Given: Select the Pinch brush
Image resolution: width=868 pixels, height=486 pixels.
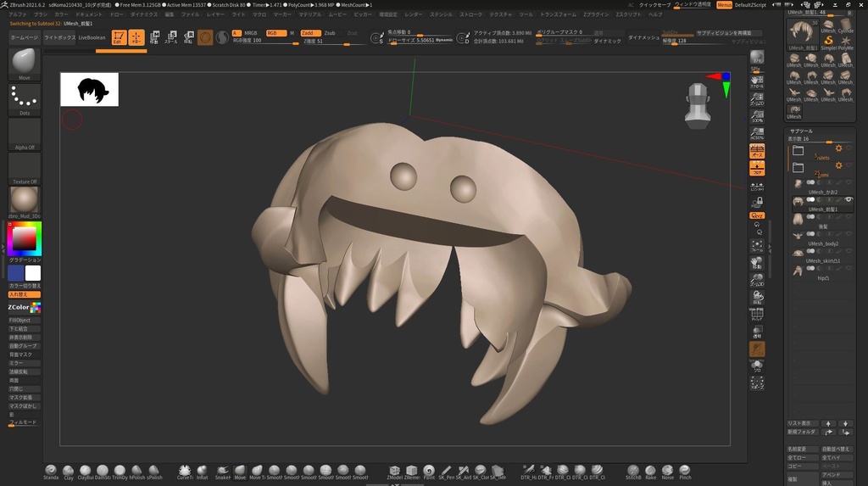Looking at the screenshot, I should coord(685,471).
